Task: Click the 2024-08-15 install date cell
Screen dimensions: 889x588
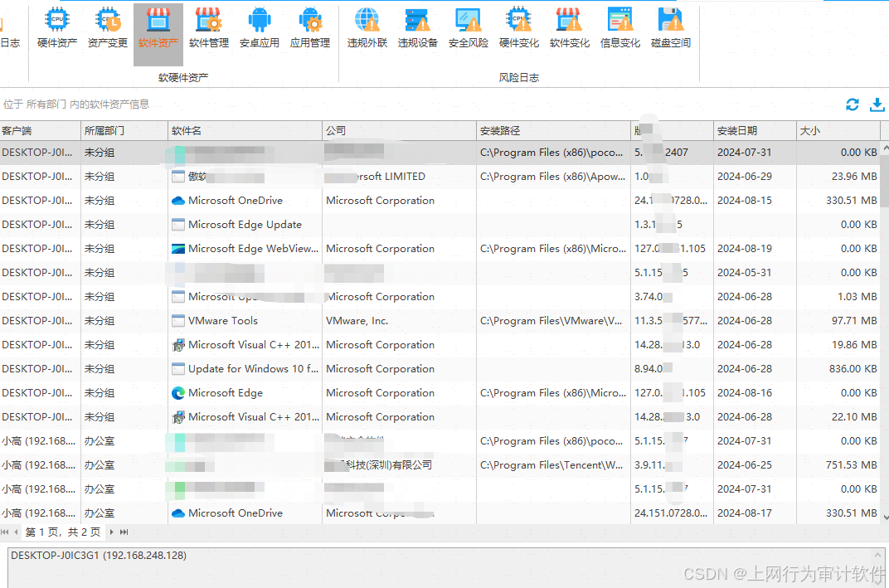Action: tap(745, 200)
